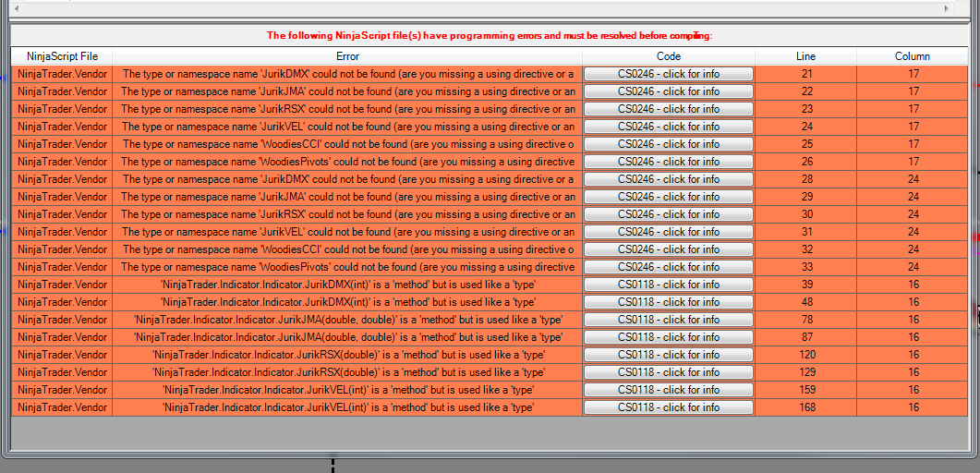Open CS0118 info for line 48
Image resolution: width=980 pixels, height=473 pixels.
[669, 302]
